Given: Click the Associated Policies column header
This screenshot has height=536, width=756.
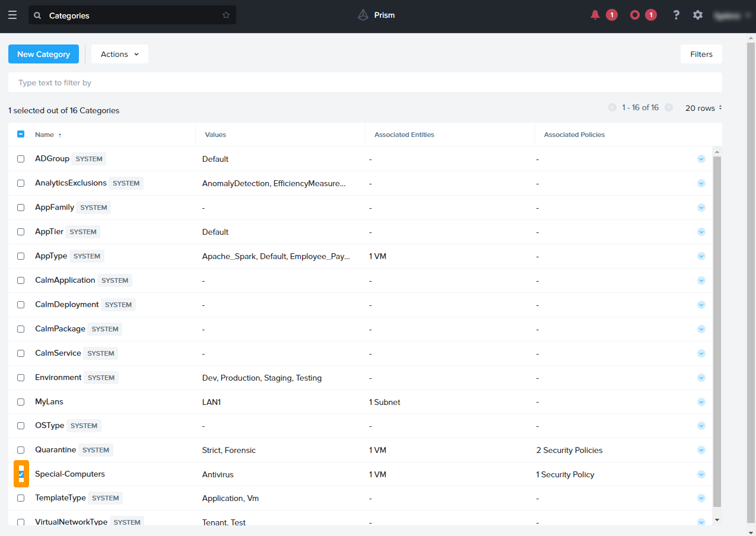Looking at the screenshot, I should tap(574, 135).
